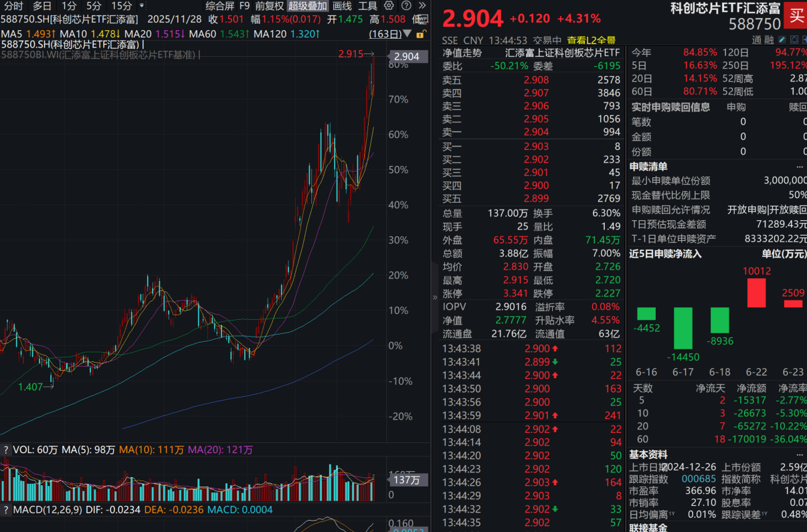Select the 15分 period tab
807x532 pixels.
click(x=122, y=5)
